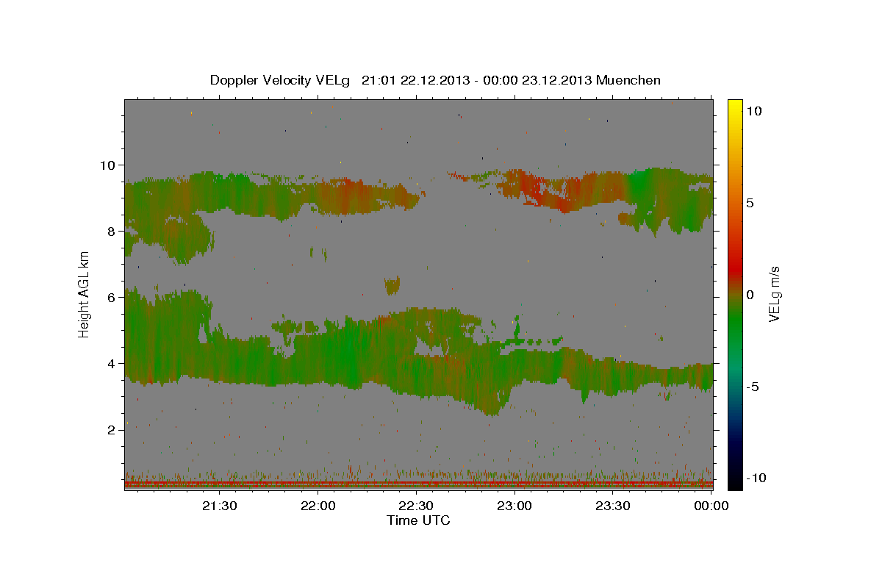Click the red ground clutter band at plot bottom
This screenshot has width=882, height=588.
(419, 484)
